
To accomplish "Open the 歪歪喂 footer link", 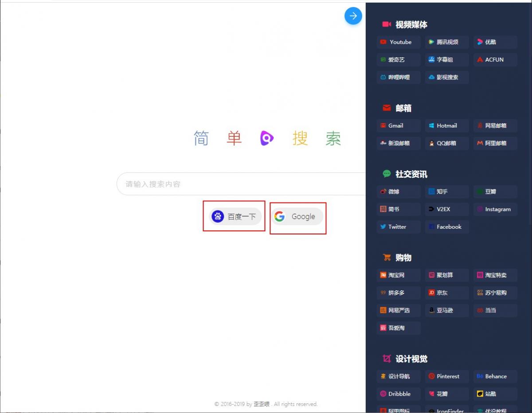I will tap(262, 404).
